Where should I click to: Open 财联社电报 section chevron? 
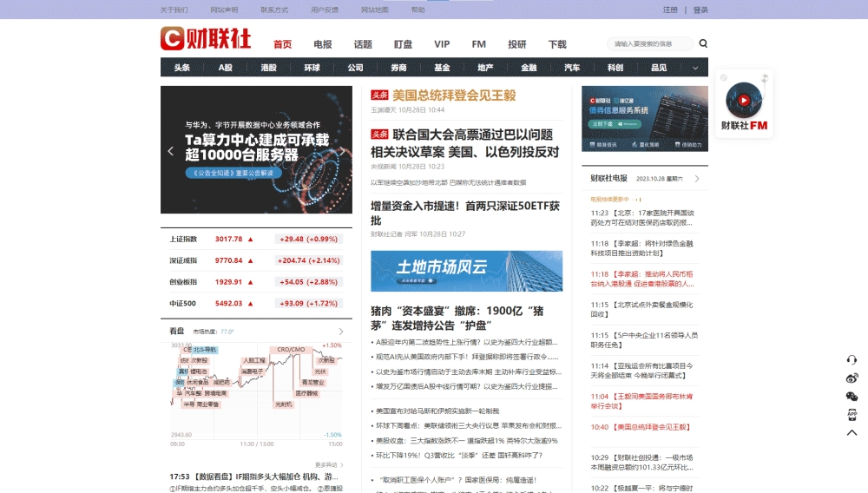[697, 179]
